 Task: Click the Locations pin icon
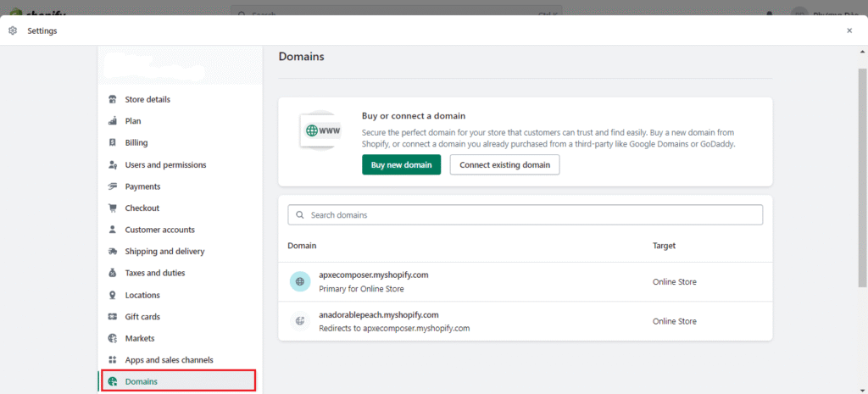pos(112,295)
